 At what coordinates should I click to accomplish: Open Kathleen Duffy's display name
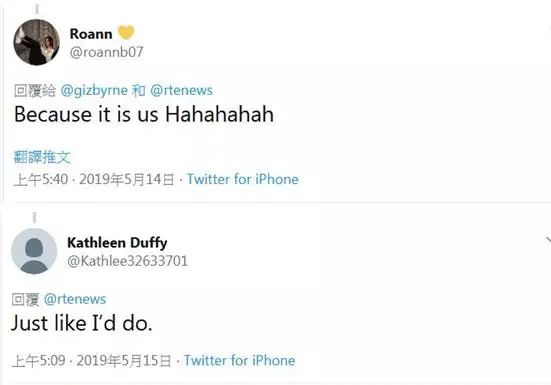[x=117, y=243]
